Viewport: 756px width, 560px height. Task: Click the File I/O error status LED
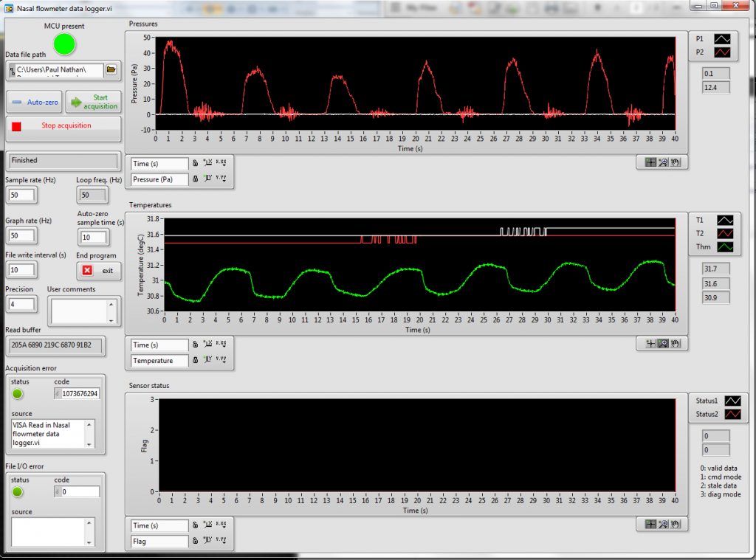[x=18, y=492]
